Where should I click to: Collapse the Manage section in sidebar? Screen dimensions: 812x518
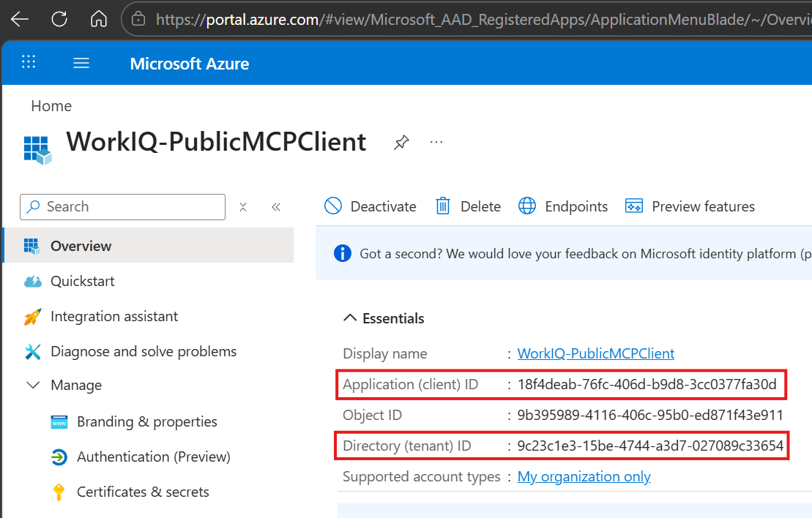[x=32, y=385]
